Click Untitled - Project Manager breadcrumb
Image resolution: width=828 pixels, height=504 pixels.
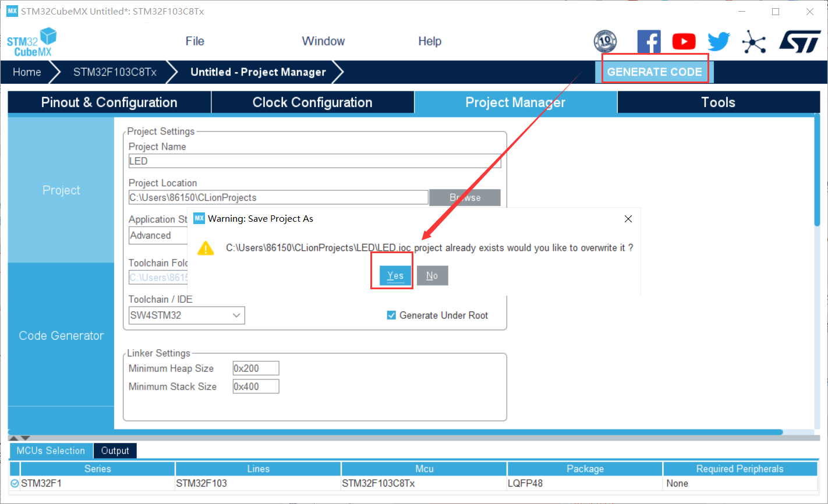pyautogui.click(x=258, y=72)
